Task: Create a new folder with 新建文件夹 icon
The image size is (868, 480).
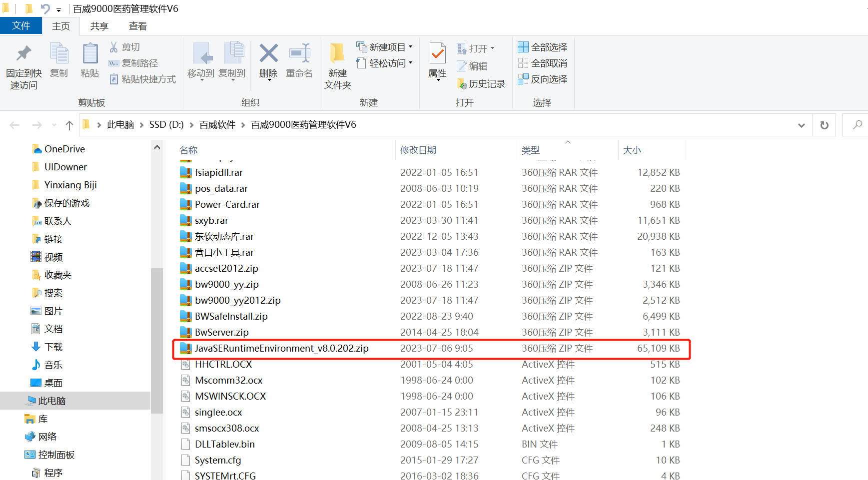Action: (x=337, y=54)
